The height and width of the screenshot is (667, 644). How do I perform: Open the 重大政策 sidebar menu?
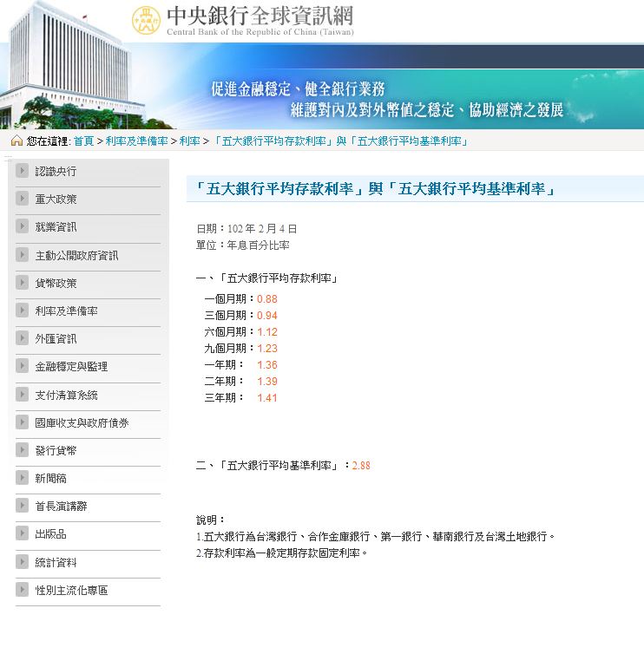pos(56,199)
